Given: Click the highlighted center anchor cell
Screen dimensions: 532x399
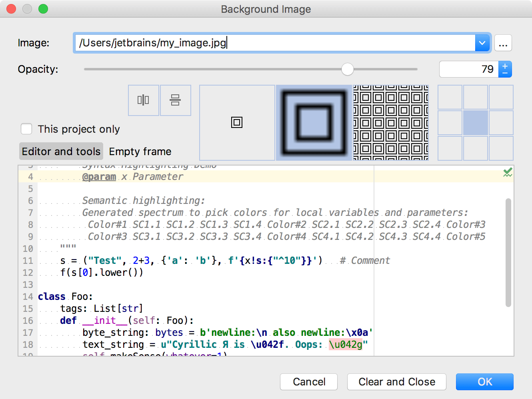Looking at the screenshot, I should [x=476, y=123].
